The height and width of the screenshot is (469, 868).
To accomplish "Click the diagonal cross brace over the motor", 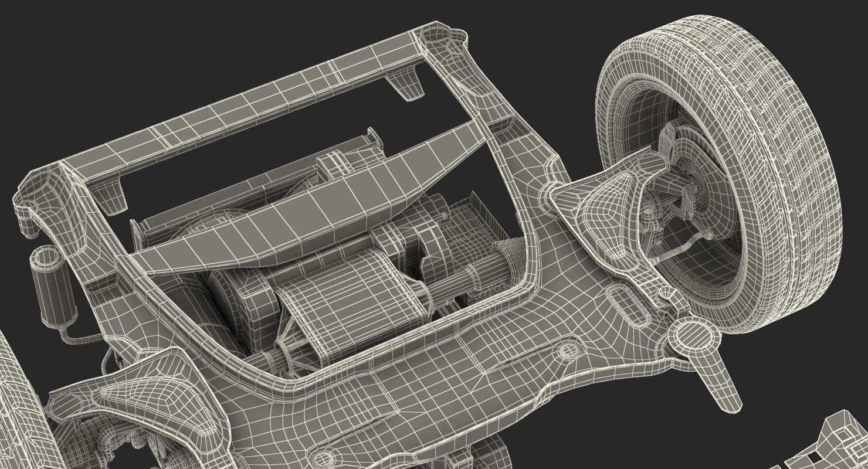I will click(x=305, y=199).
